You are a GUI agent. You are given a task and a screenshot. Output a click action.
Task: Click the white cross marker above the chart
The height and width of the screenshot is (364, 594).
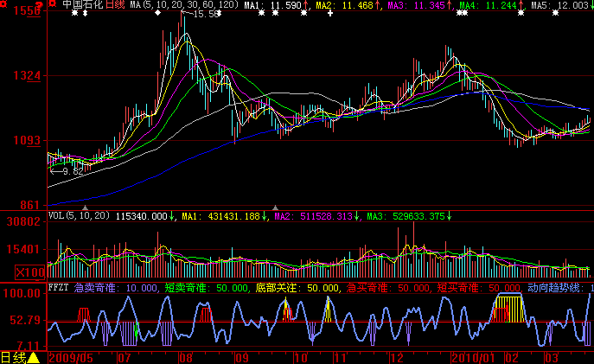point(330,15)
